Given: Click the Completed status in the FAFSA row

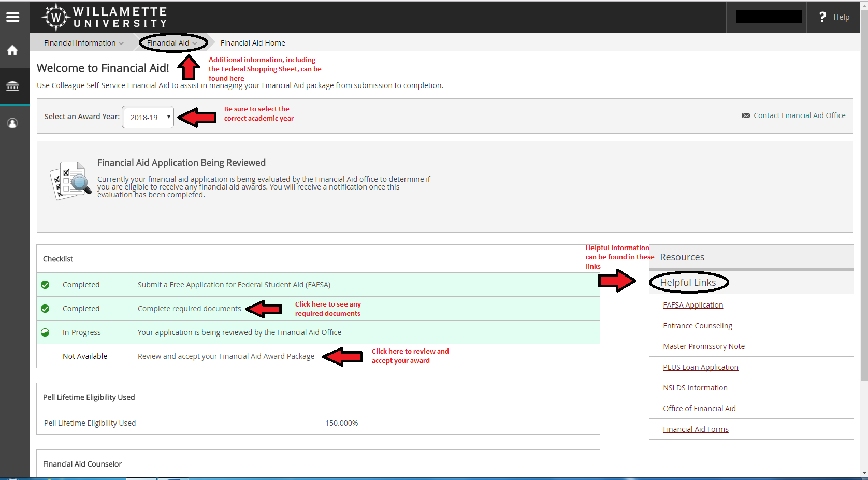Looking at the screenshot, I should pos(81,285).
